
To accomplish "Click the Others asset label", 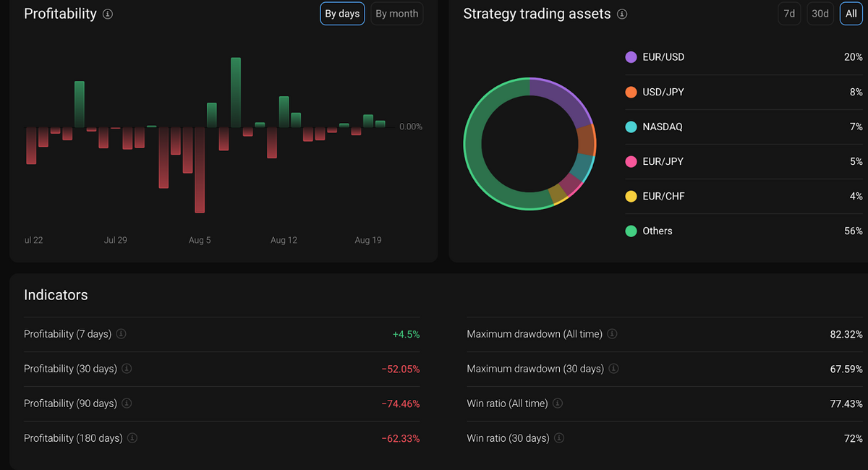I will click(658, 231).
